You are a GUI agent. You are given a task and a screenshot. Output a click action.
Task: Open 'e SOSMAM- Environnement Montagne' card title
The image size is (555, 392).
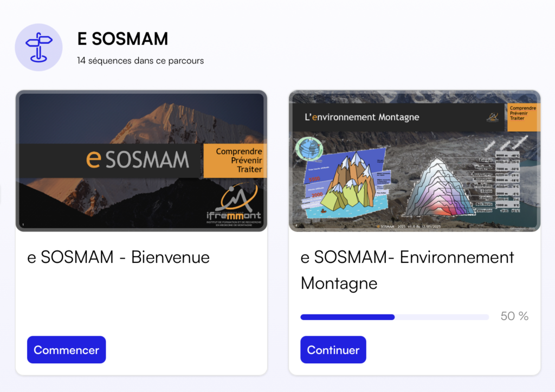(407, 269)
